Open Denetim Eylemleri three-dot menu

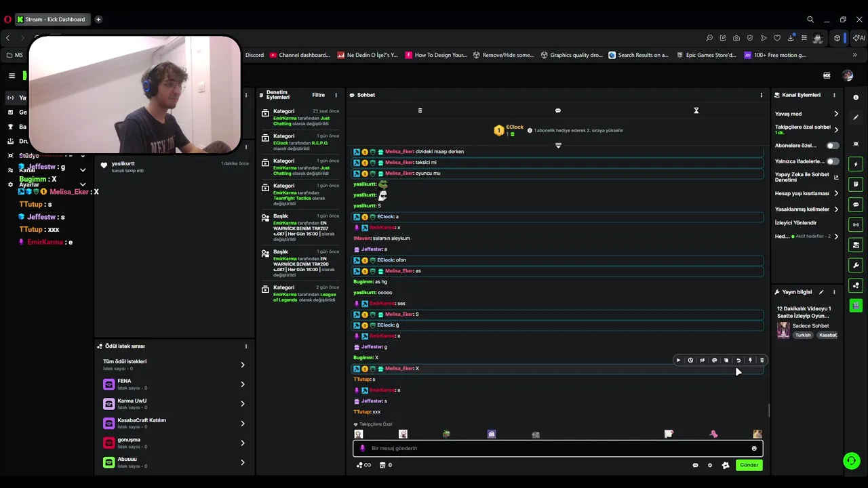click(x=336, y=95)
